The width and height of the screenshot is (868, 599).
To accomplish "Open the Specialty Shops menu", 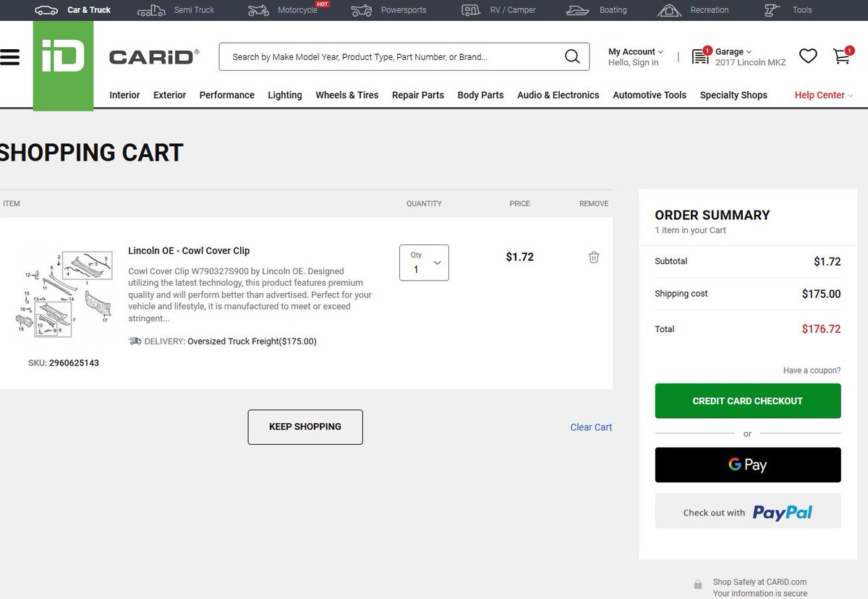I will tap(733, 95).
